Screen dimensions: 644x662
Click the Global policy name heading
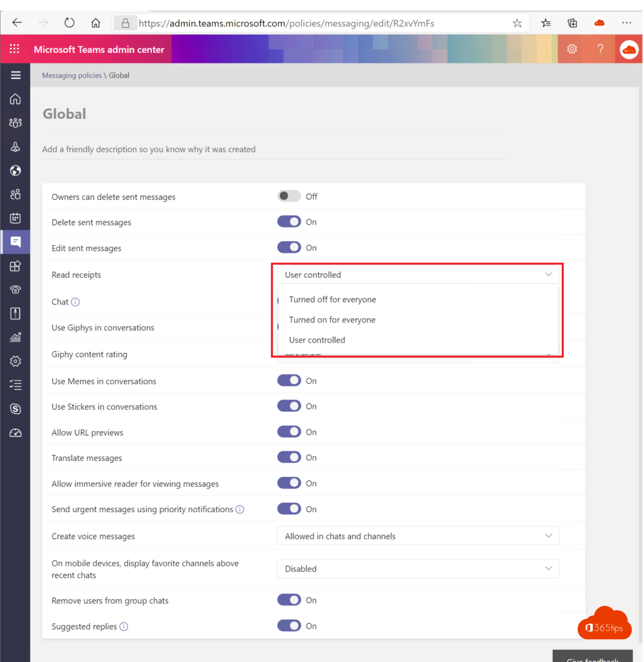pyautogui.click(x=64, y=114)
